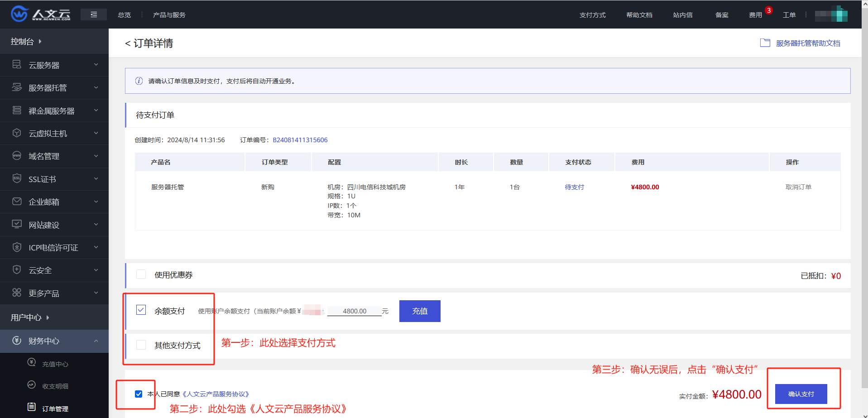Viewport: 868px width, 418px height.
Task: Open the user avatar in top bar
Action: 831,14
